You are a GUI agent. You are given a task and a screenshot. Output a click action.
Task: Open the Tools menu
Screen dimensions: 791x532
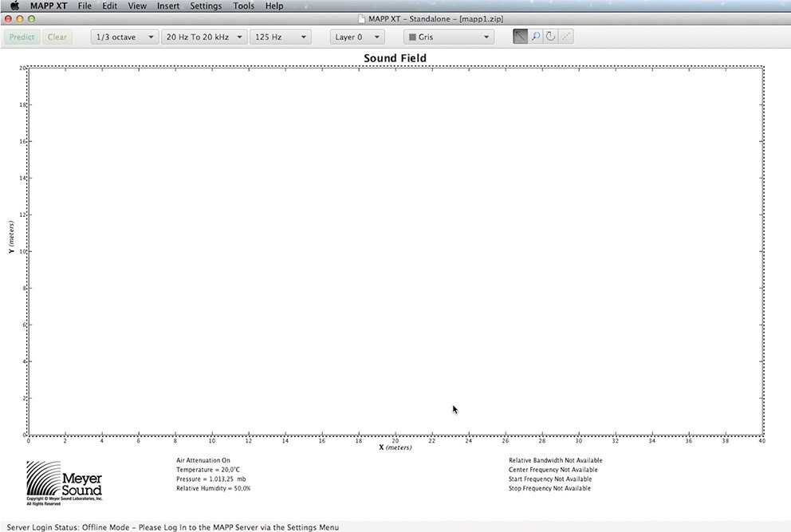[244, 6]
